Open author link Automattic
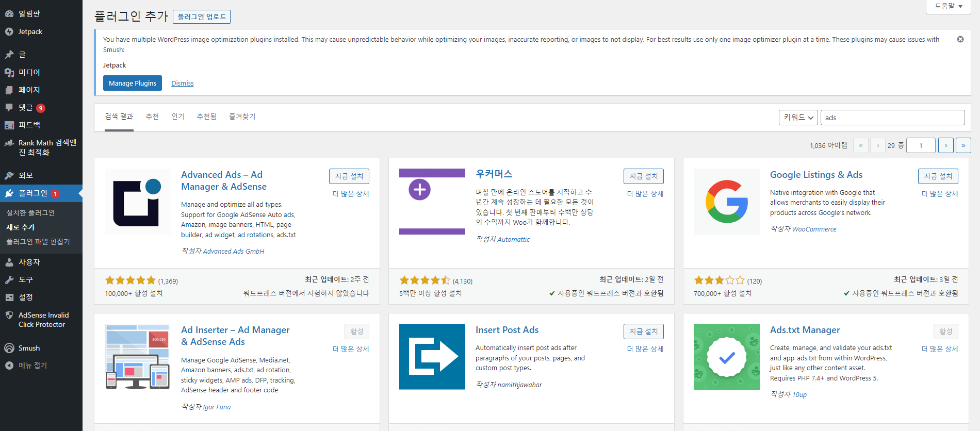The height and width of the screenshot is (431, 980). point(514,240)
